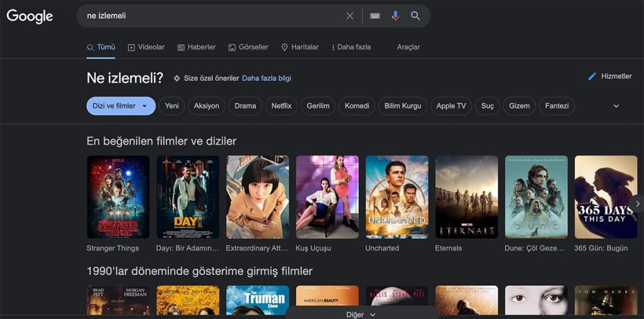Click the 'Ne izlemeli?' heading
Screen dimensions: 644x319
[x=125, y=78]
